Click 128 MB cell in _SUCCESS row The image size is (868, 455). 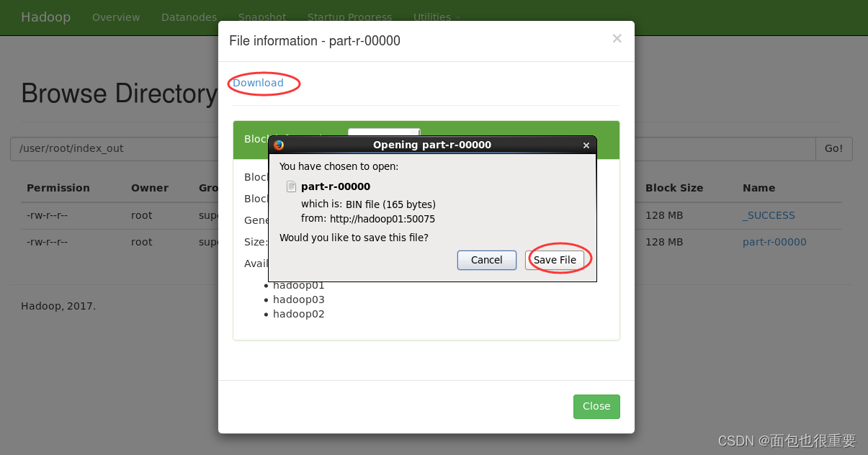[664, 215]
